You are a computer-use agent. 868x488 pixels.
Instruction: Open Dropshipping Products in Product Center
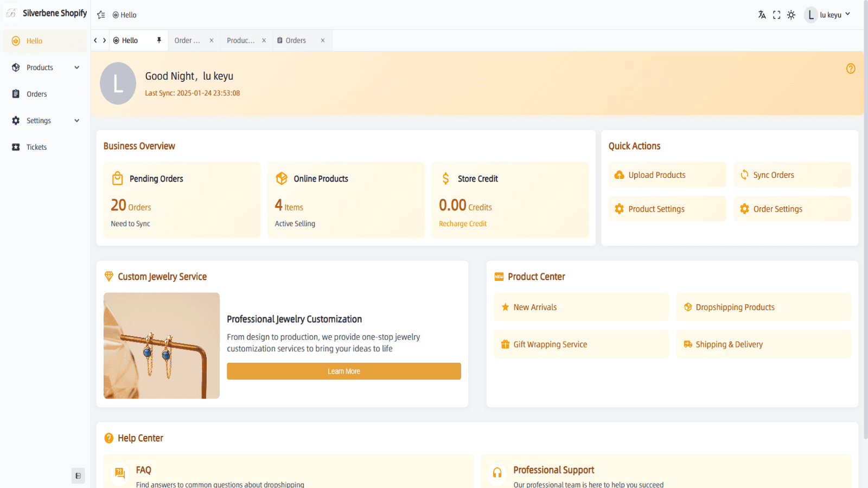[x=764, y=307]
